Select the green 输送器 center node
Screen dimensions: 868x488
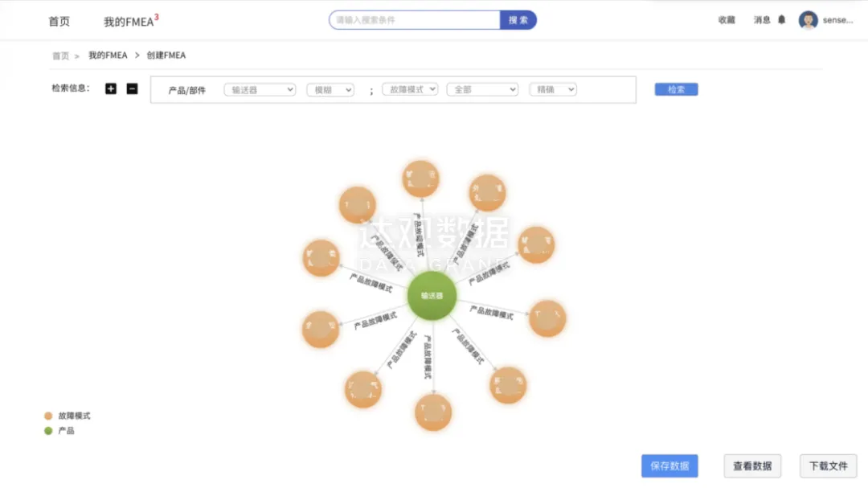tap(432, 296)
